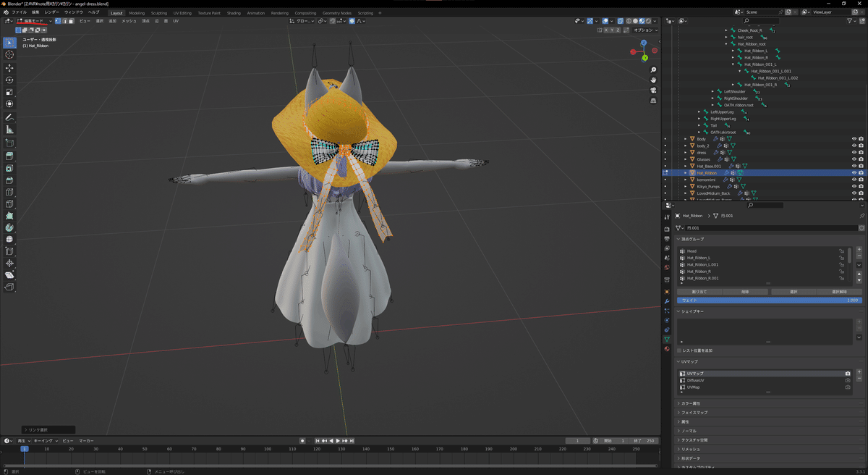Select the Rip Region tool at the toolbar bottom
868x475 pixels.
9,287
